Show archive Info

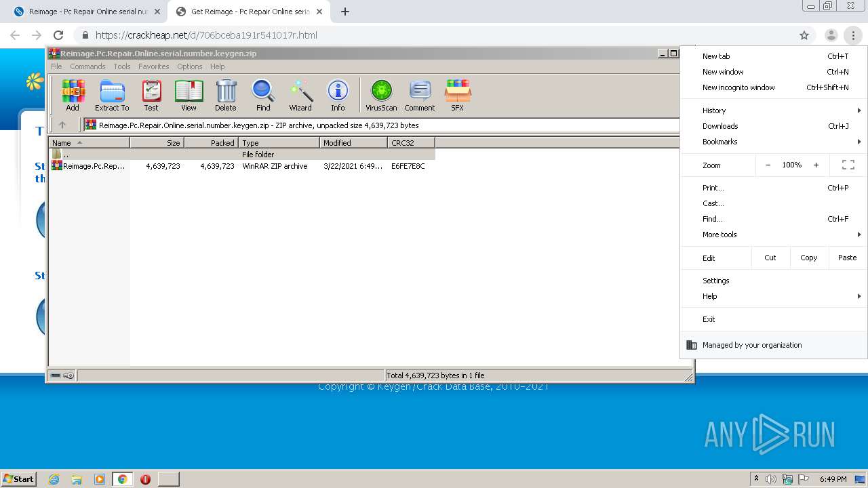pyautogui.click(x=338, y=95)
